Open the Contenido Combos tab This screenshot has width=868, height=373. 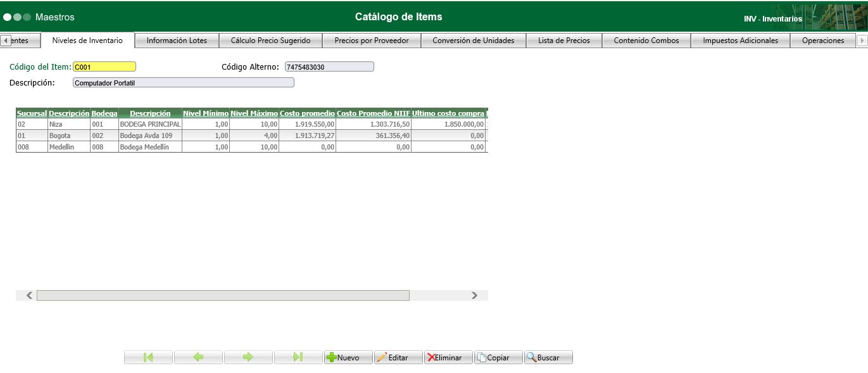[646, 40]
